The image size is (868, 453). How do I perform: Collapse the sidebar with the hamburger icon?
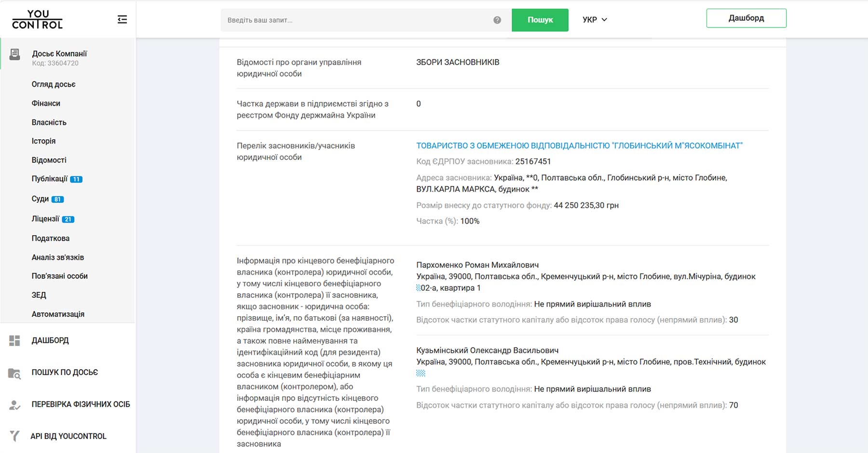coord(122,19)
